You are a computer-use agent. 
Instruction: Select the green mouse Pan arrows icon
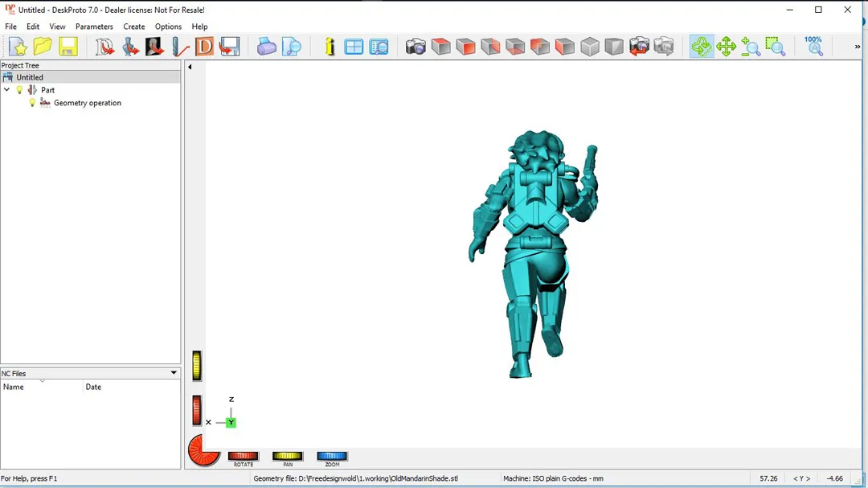tap(727, 47)
